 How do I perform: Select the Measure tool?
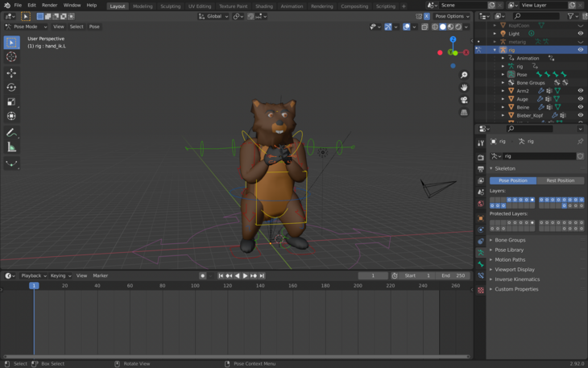coord(11,147)
